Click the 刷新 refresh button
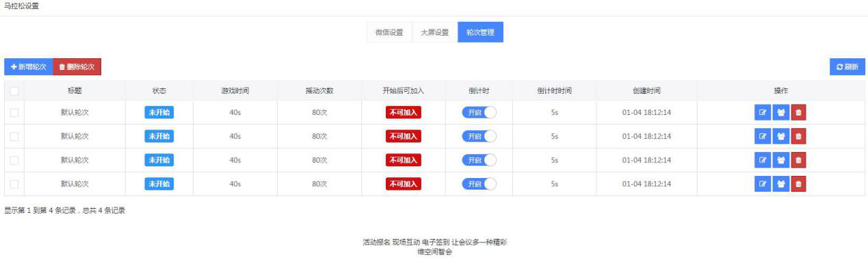The image size is (868, 267). click(x=847, y=66)
